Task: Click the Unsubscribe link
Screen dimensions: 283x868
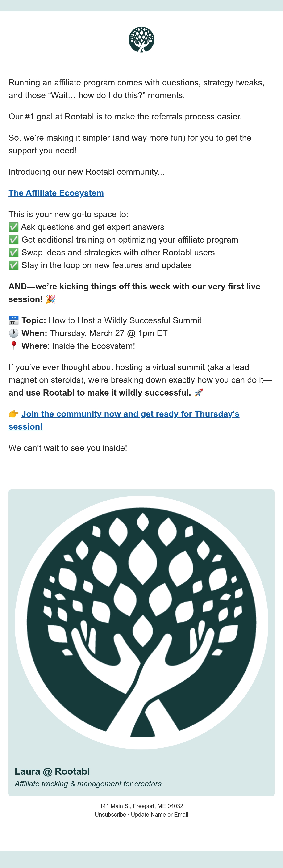Action: [111, 814]
